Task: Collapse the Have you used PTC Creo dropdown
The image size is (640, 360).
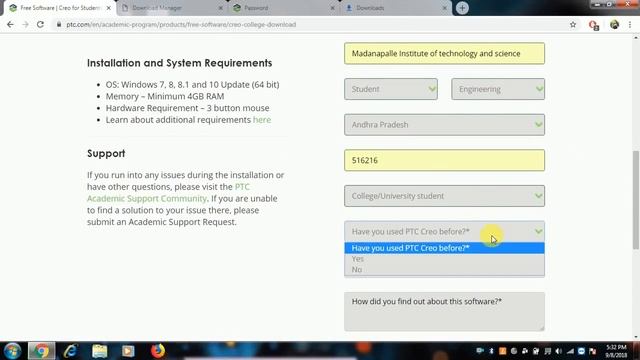Action: click(444, 231)
